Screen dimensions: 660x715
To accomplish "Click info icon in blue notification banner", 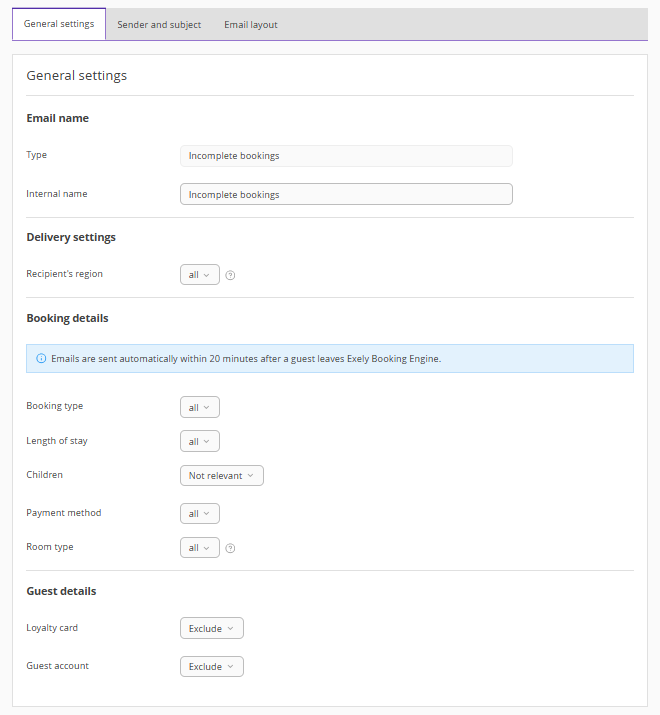I will point(41,358).
